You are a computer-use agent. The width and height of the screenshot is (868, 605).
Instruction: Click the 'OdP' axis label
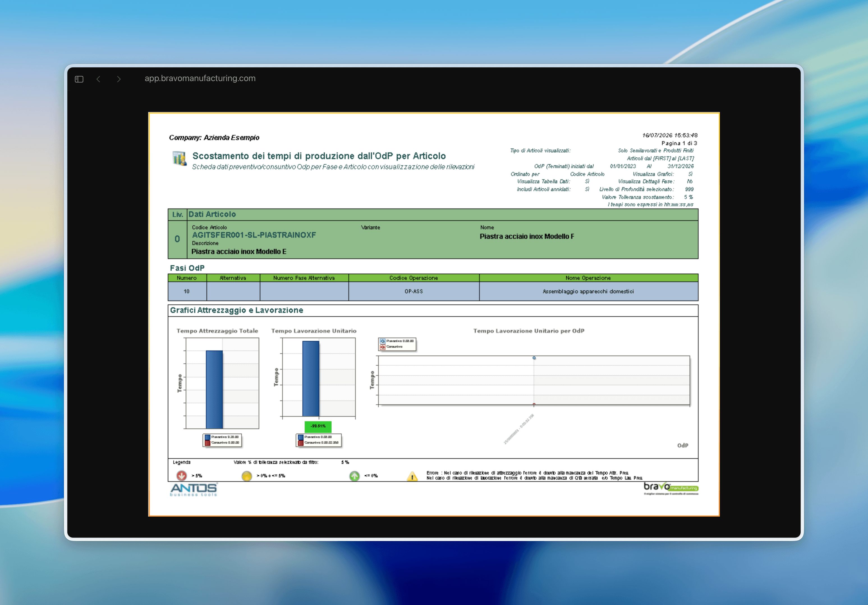[x=683, y=445]
